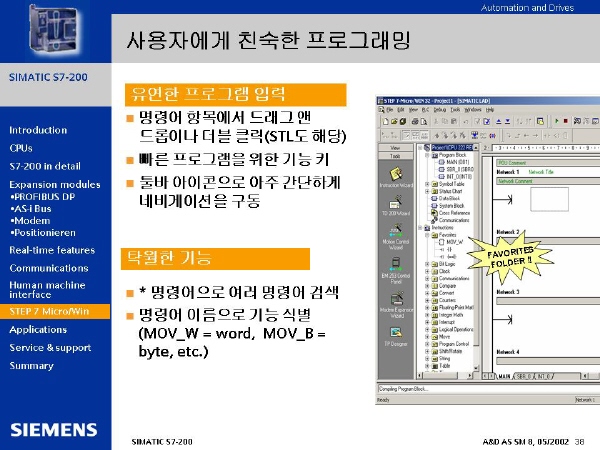Image resolution: width=600 pixels, height=450 pixels.
Task: Switch to the INT_0 editor tab
Action: pyautogui.click(x=544, y=377)
